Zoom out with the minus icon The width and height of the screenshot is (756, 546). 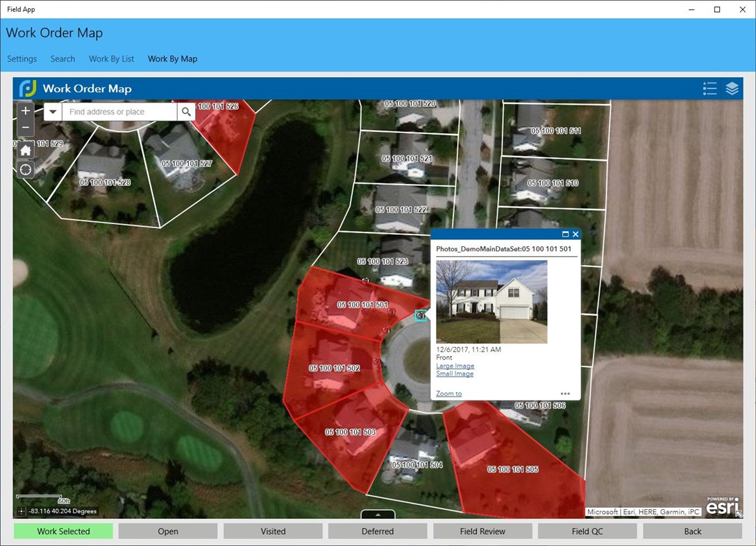25,128
